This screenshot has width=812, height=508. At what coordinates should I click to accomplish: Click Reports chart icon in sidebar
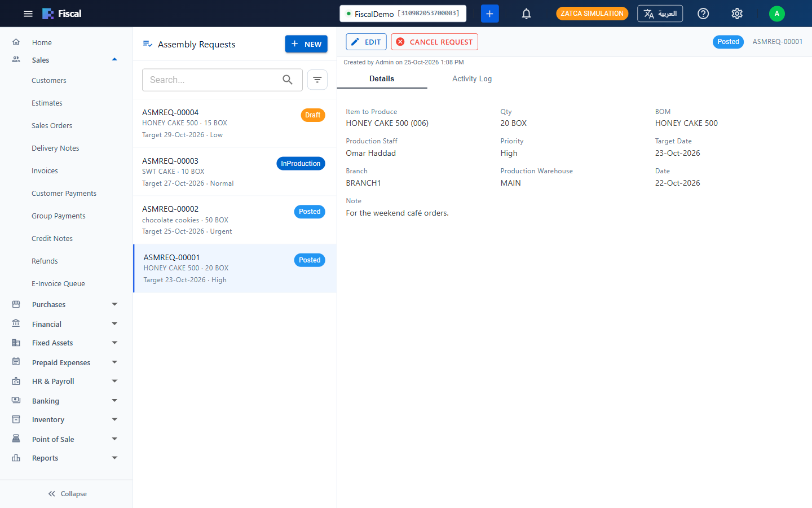coord(16,458)
